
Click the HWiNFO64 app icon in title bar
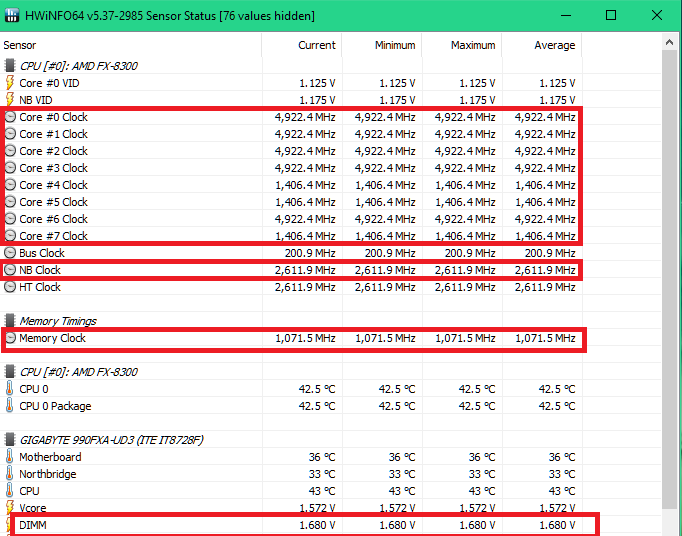click(x=11, y=16)
